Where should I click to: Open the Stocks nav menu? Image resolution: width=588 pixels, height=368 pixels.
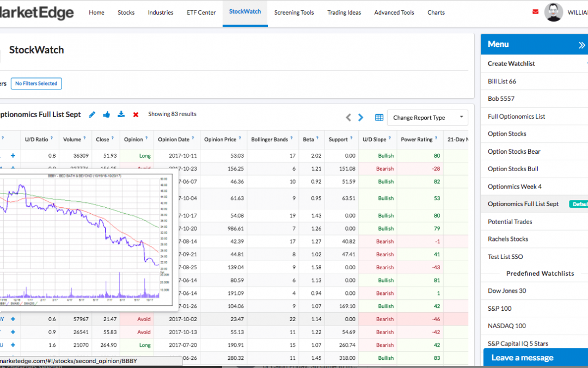pyautogui.click(x=126, y=13)
